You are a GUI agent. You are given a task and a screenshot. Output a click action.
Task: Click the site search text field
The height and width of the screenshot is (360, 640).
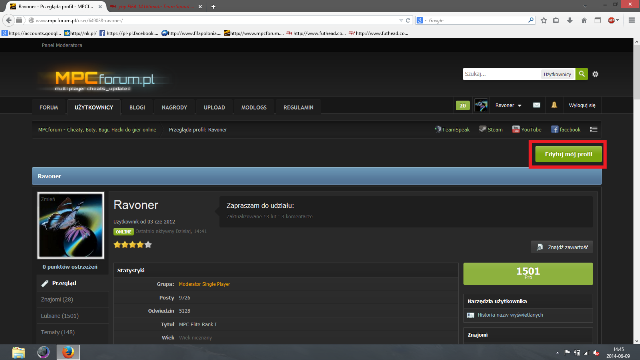coord(502,74)
